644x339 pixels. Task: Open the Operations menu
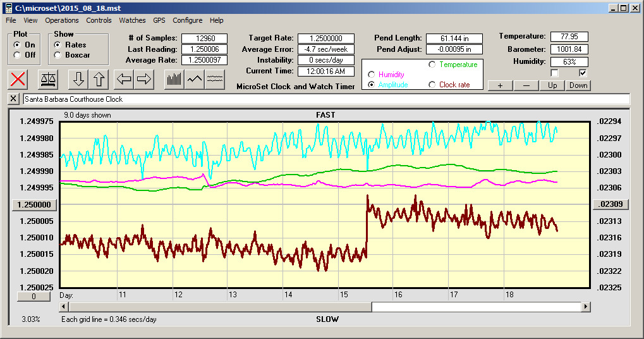point(62,20)
